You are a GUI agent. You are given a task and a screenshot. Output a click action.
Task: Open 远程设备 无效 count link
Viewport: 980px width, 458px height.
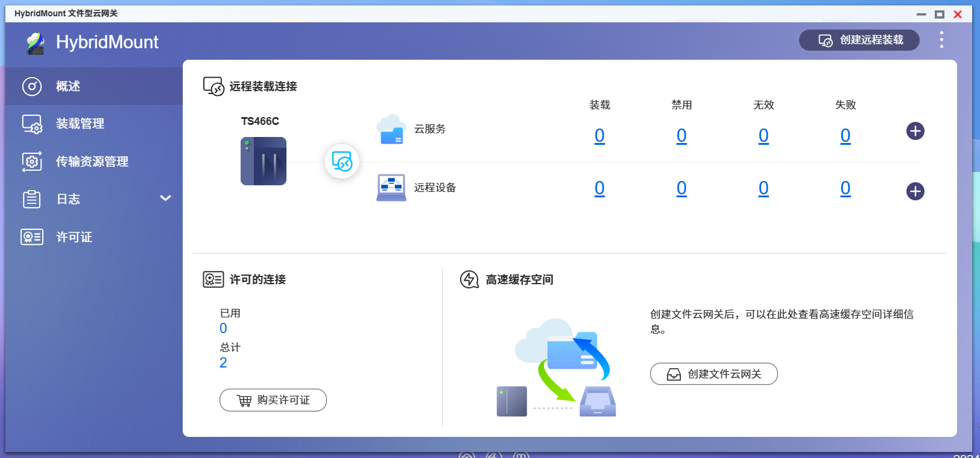point(763,188)
